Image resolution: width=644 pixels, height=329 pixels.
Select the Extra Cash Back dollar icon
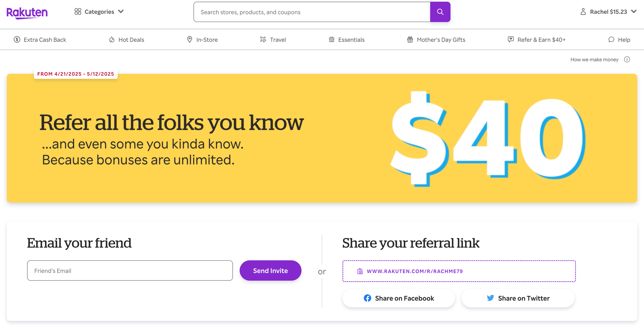click(x=18, y=40)
